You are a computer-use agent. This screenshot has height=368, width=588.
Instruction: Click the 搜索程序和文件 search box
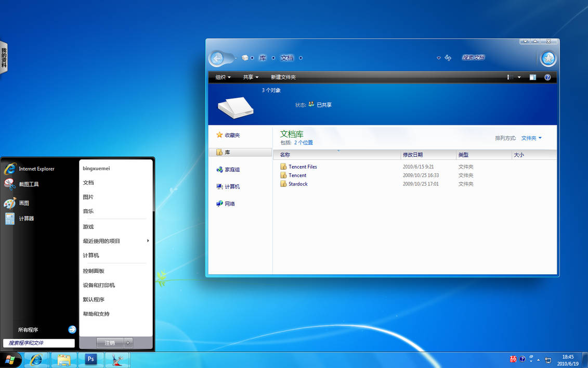[x=39, y=343]
